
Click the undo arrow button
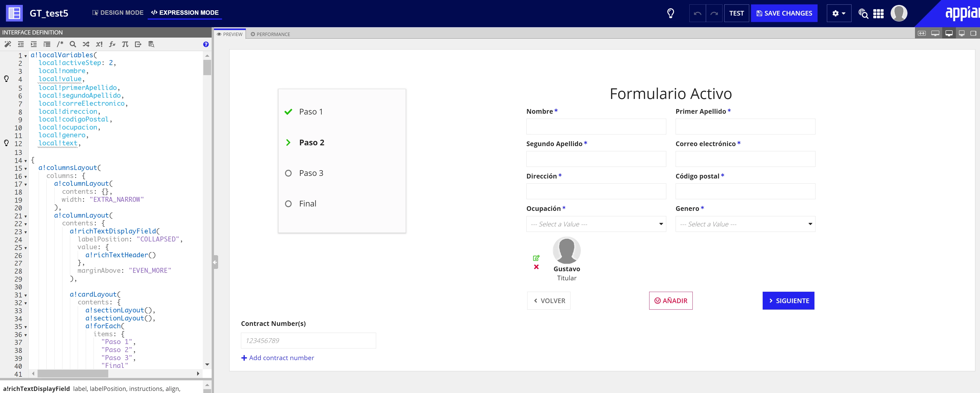pos(697,13)
